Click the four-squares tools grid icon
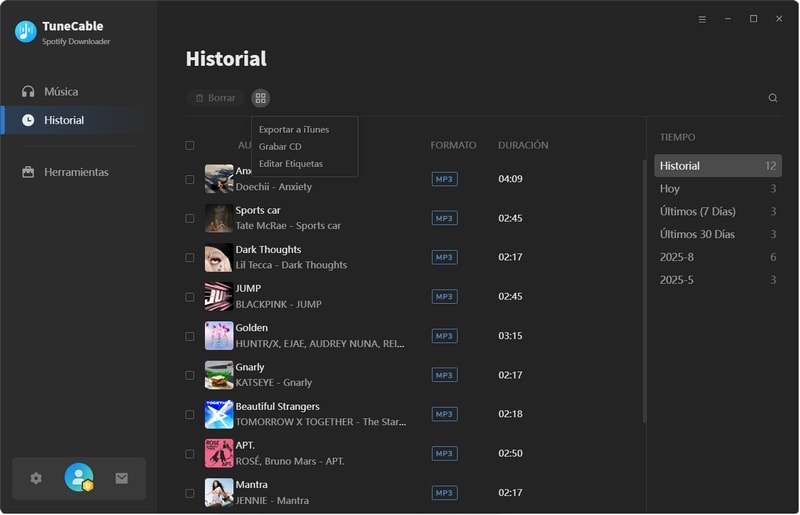The image size is (800, 515). (260, 98)
